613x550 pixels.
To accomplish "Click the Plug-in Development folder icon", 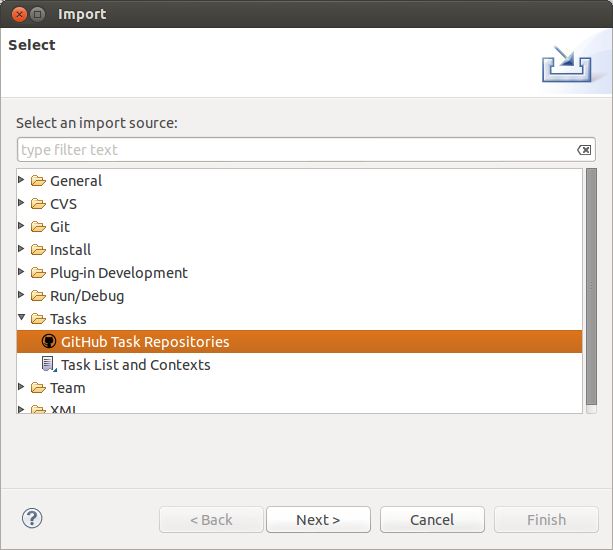I will pos(38,272).
